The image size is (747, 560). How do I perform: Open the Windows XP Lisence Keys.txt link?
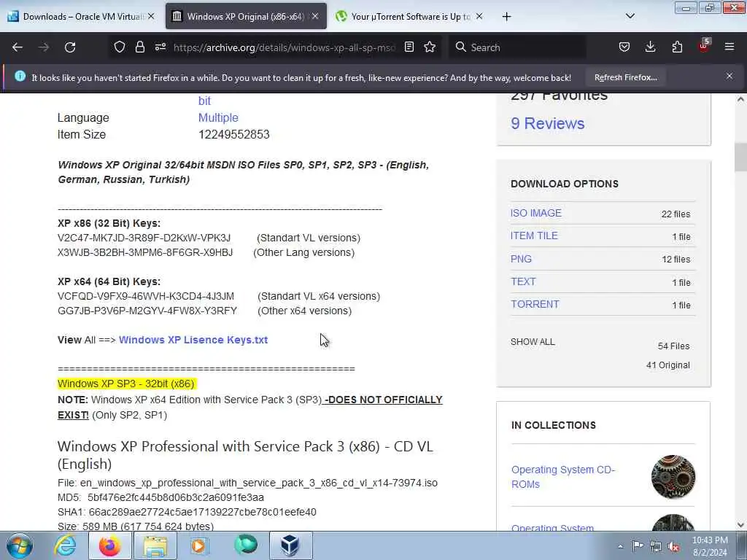pos(193,340)
